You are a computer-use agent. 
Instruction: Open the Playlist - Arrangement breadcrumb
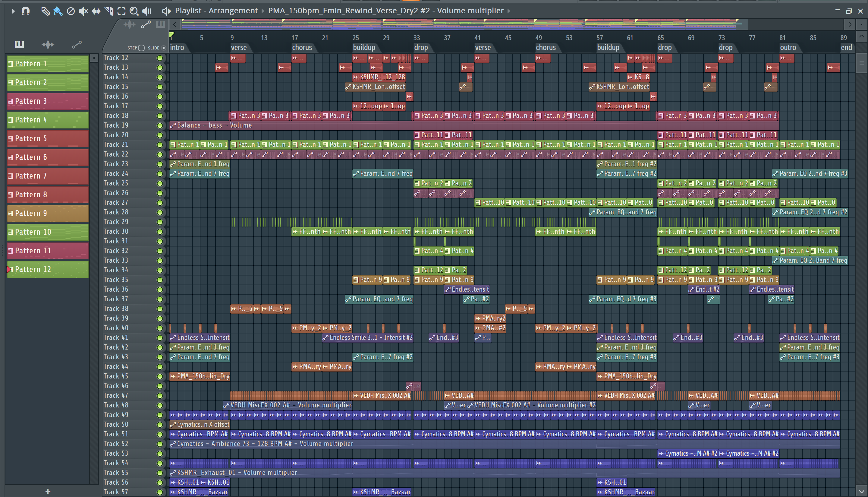tap(216, 11)
